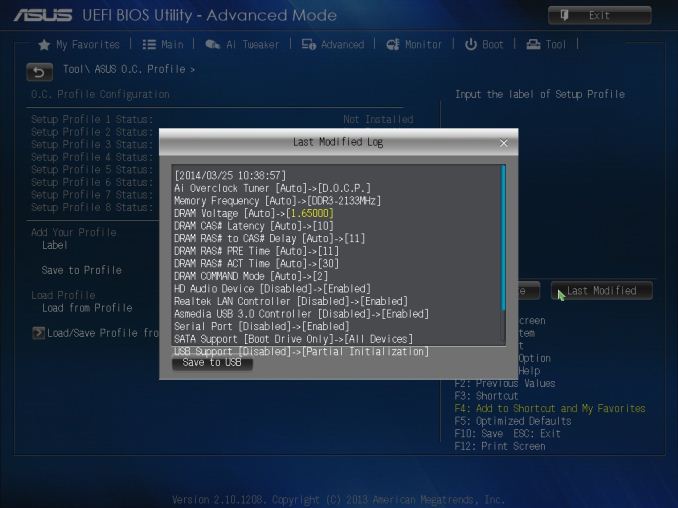
Task: Click the Label input entry
Action: tap(54, 245)
